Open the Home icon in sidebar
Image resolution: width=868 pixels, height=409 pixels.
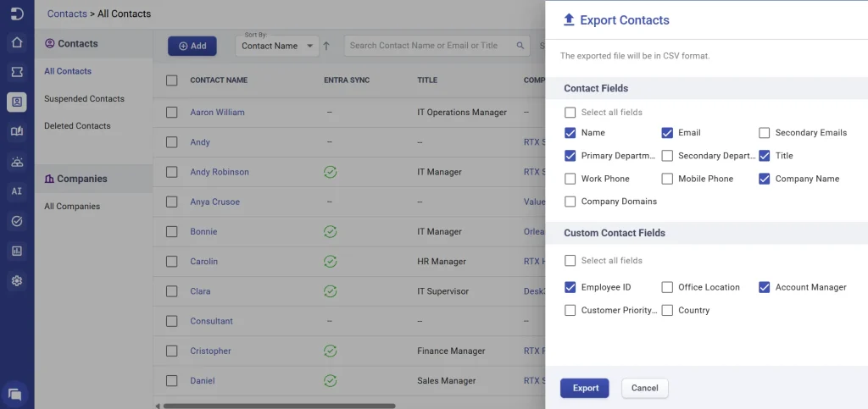[x=17, y=42]
